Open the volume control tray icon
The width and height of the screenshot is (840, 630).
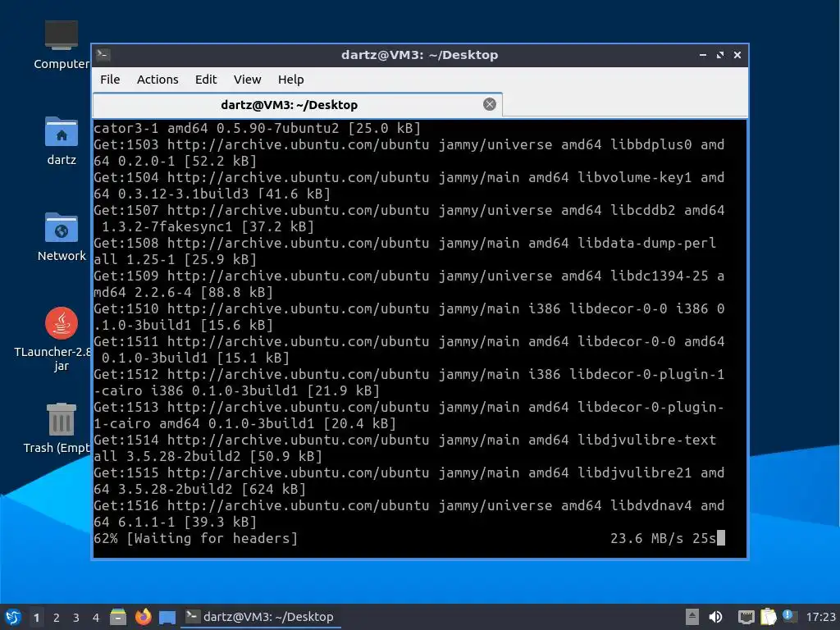(x=715, y=617)
